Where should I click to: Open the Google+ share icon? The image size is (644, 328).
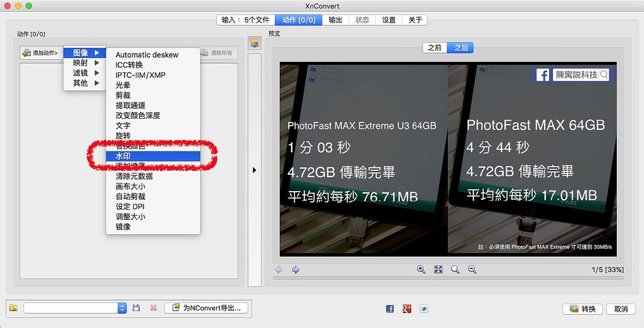click(407, 309)
